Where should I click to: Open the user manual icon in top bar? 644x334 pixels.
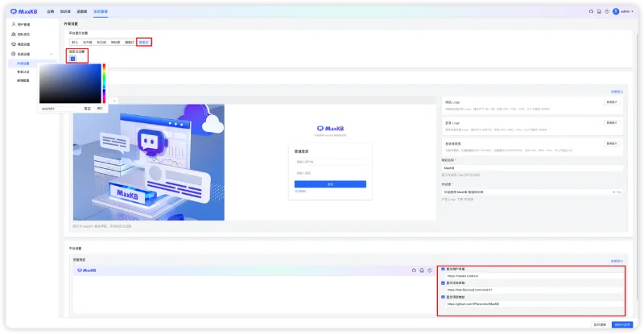pos(599,11)
